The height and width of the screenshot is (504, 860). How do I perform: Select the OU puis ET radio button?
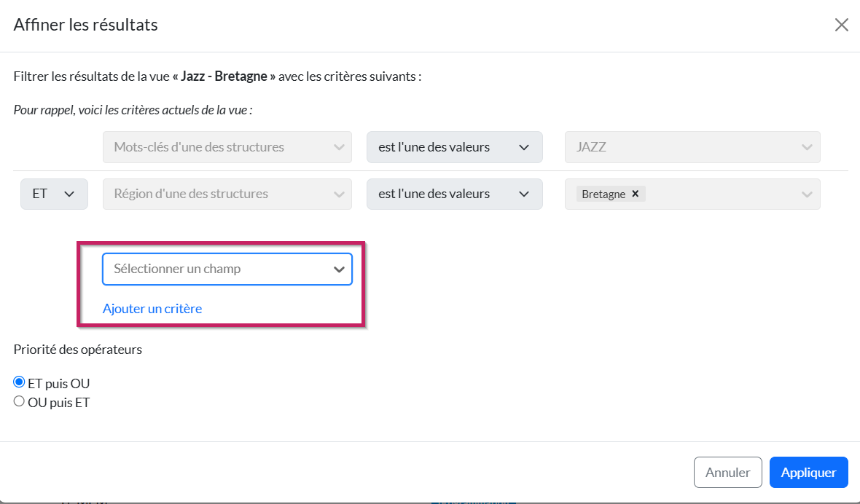(x=20, y=401)
